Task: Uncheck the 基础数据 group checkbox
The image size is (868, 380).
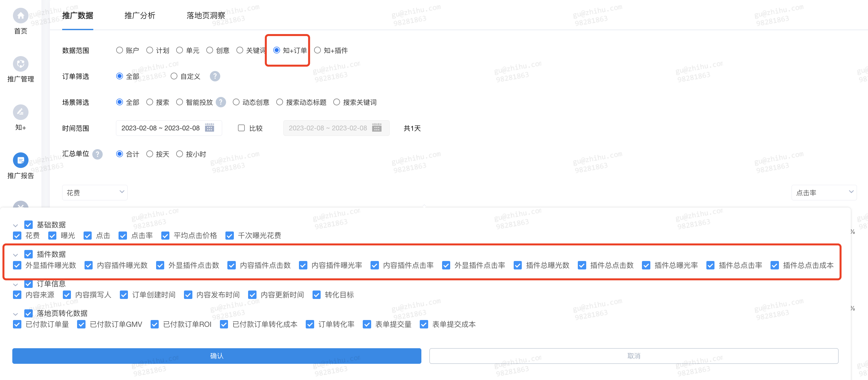Action: [28, 225]
